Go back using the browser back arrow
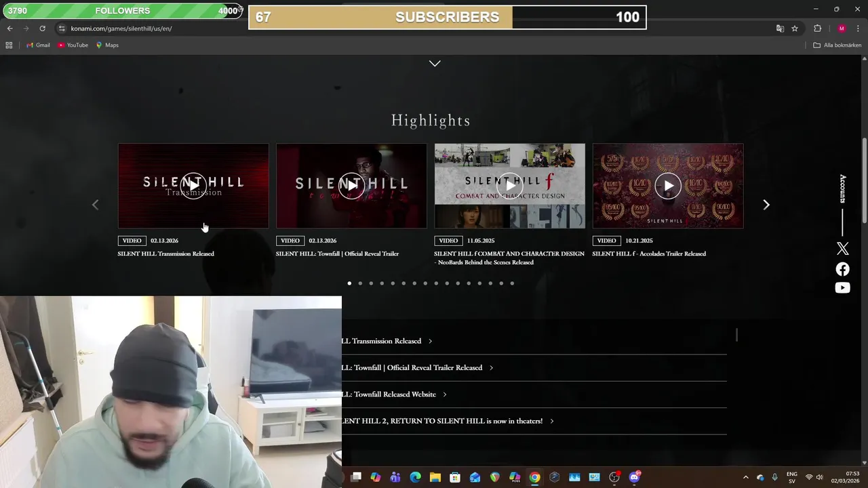This screenshot has height=488, width=868. coord(9,28)
